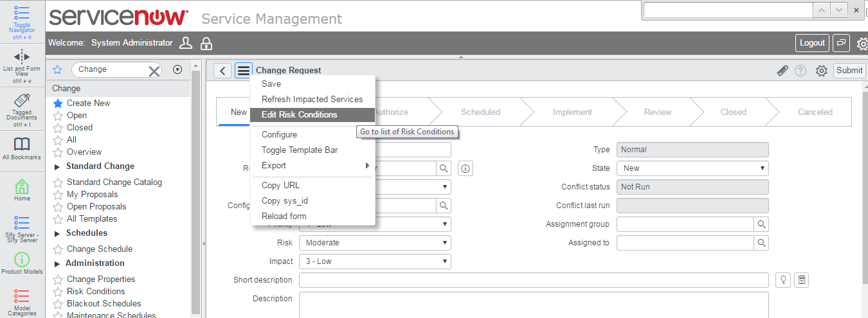Select Toggle Template Bar menu item
The image size is (868, 318).
click(x=312, y=150)
